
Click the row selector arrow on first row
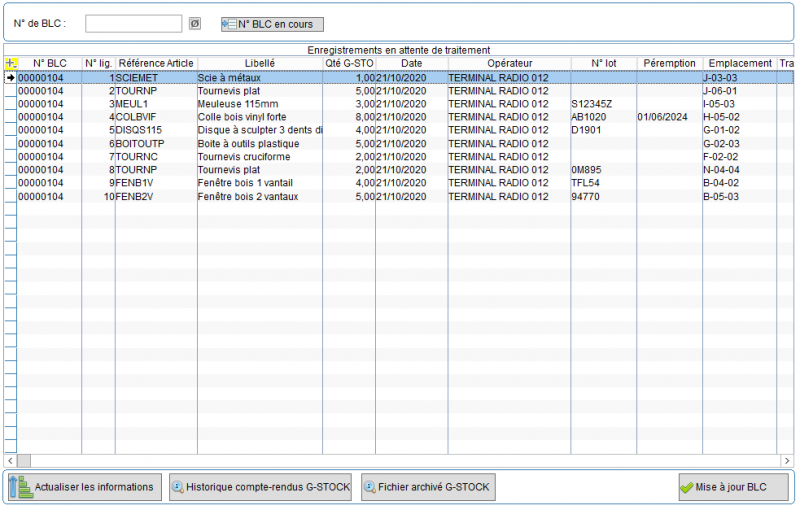(x=11, y=77)
